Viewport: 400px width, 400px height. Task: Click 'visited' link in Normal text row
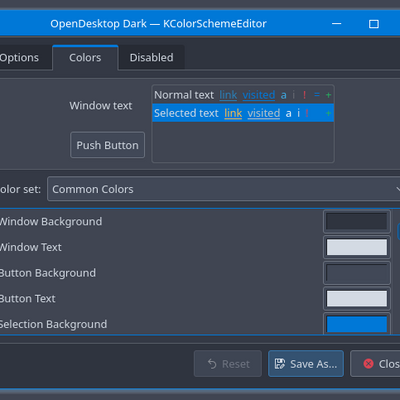tap(259, 95)
